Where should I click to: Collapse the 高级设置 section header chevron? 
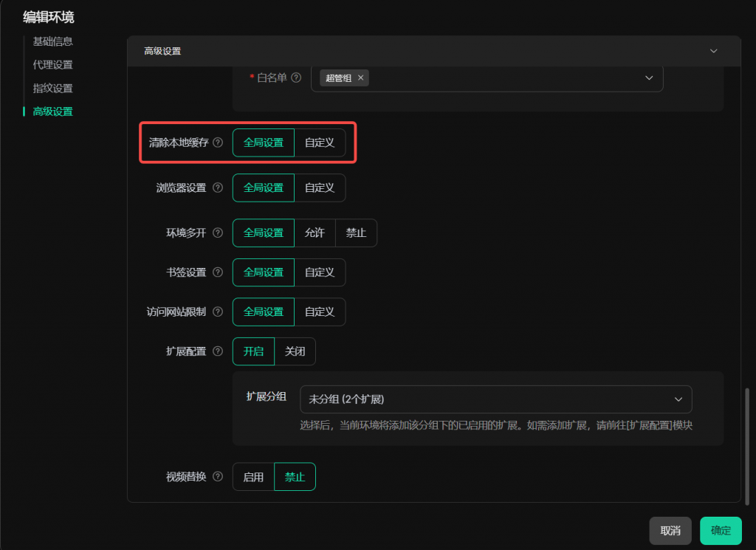(x=713, y=51)
